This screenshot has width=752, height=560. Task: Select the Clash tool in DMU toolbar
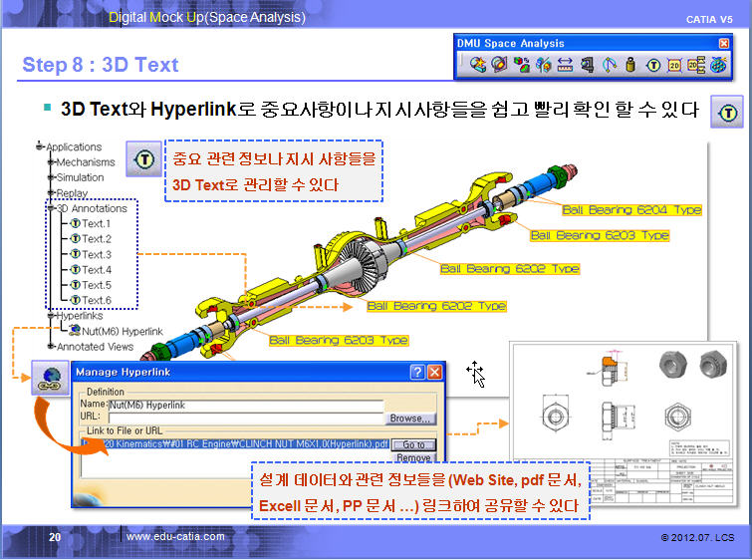(479, 66)
